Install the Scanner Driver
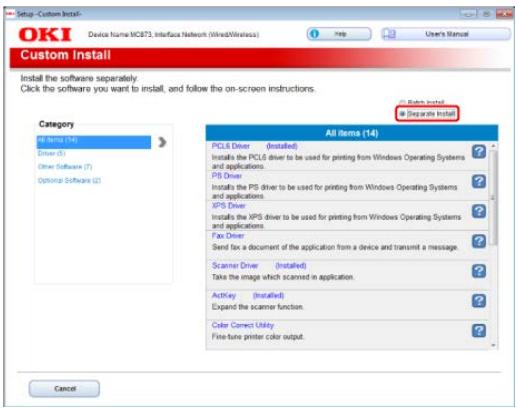 coord(235,265)
